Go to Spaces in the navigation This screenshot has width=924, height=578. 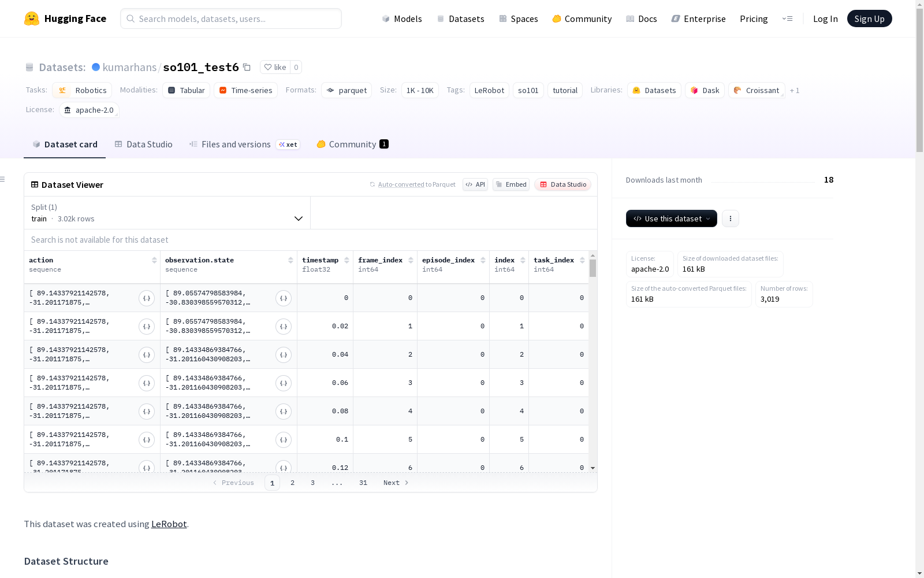tap(519, 18)
